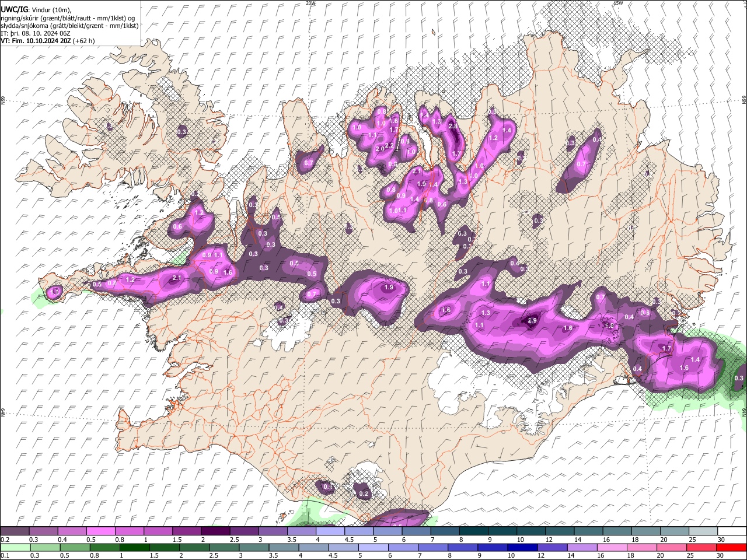Pick the dark teal legend swatch between 8 and 9
The height and width of the screenshot is (560, 747).
[x=473, y=531]
